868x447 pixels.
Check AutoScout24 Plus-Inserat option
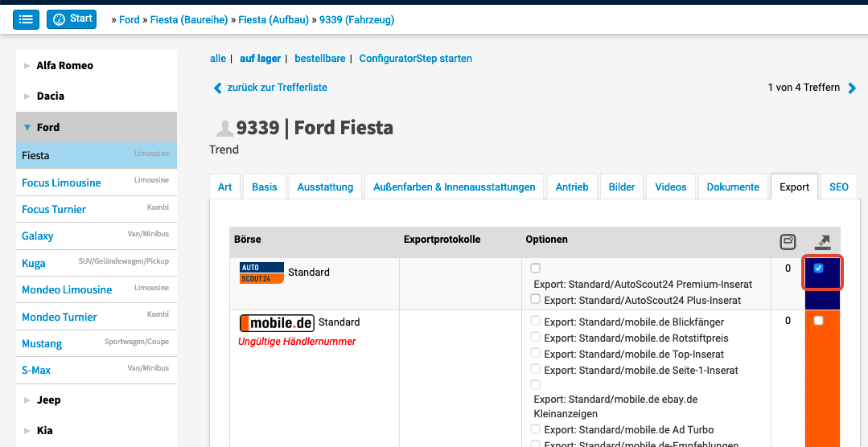click(536, 299)
